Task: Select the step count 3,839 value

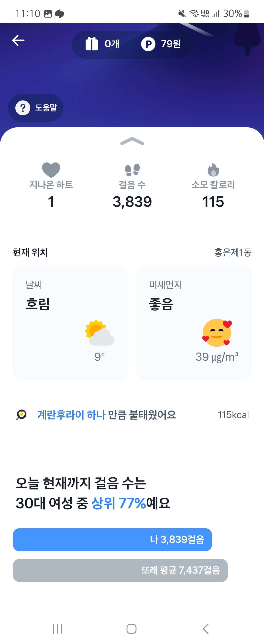Action: (x=132, y=202)
